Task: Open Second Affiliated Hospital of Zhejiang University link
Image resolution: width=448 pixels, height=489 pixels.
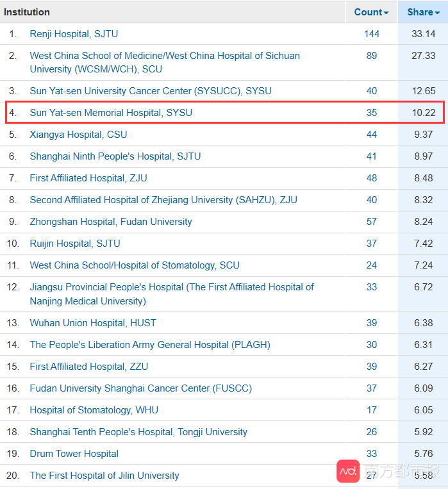Action: click(163, 200)
